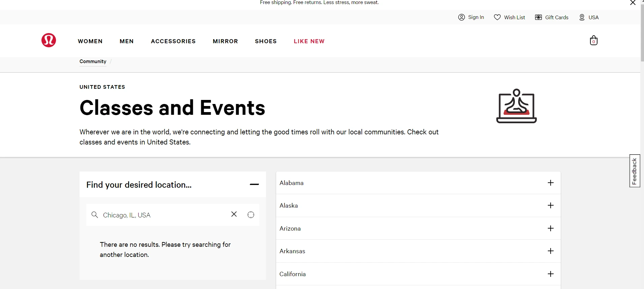Click the California state name
The width and height of the screenshot is (644, 289).
[293, 274]
